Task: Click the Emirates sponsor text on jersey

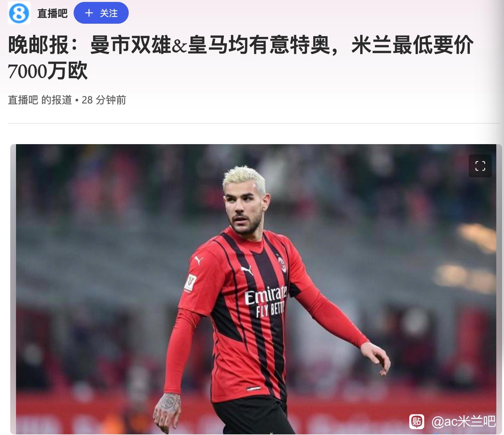Action: [x=266, y=295]
